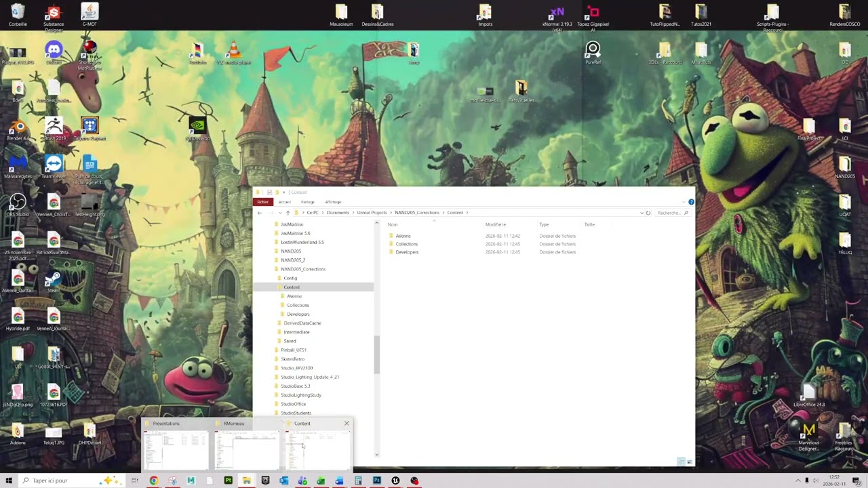Open Outlook from the taskbar
The height and width of the screenshot is (488, 868).
pyautogui.click(x=283, y=481)
